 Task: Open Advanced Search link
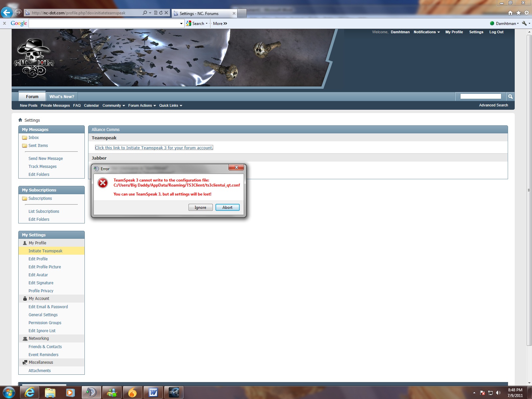[x=493, y=105]
